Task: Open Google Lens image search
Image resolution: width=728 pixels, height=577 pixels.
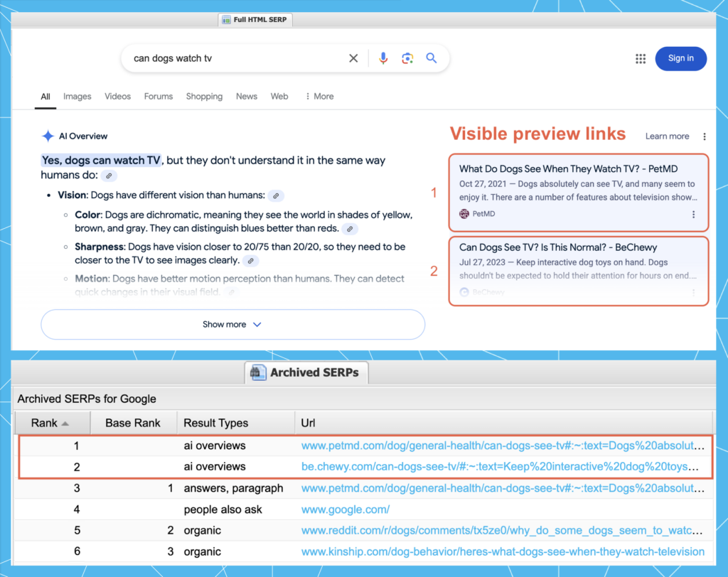Action: pos(407,58)
